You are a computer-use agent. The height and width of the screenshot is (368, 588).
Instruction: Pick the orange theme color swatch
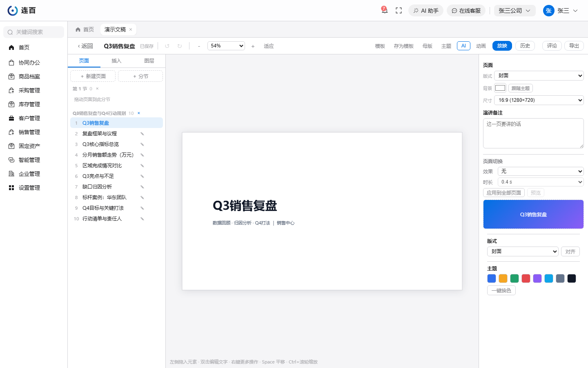coord(503,278)
